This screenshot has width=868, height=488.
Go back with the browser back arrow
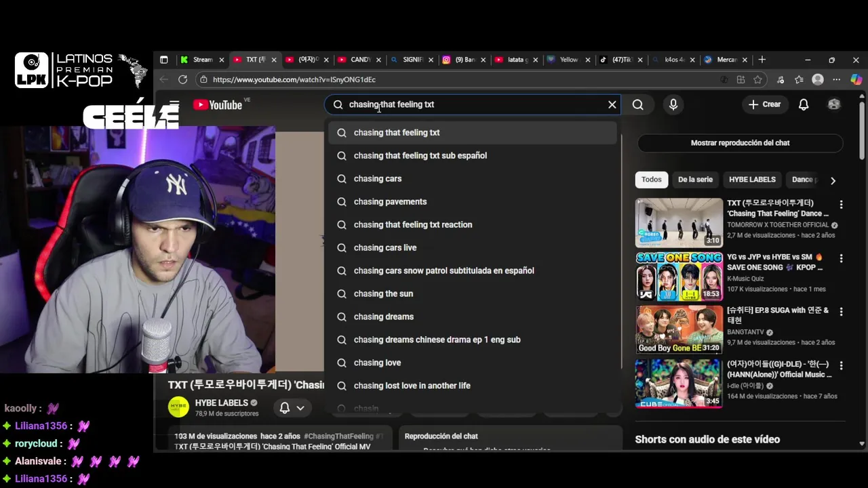point(163,79)
